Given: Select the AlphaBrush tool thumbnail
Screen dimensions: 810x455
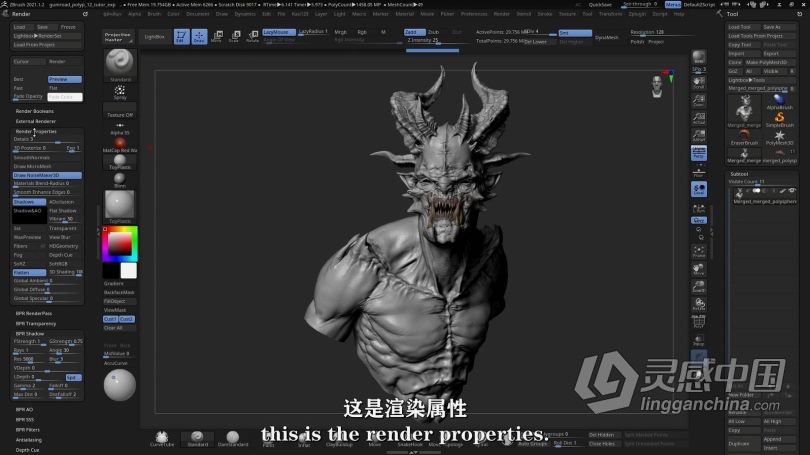Looking at the screenshot, I should click(x=780, y=101).
